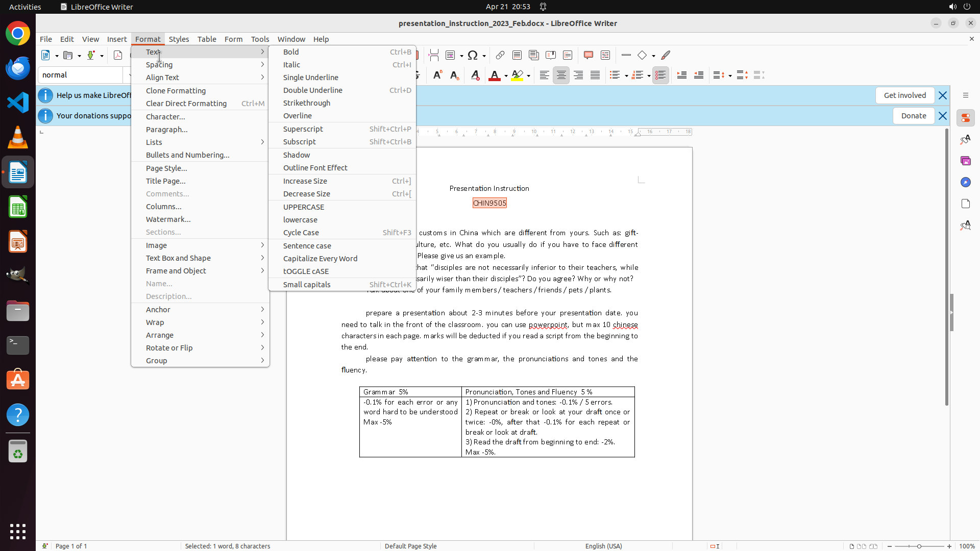This screenshot has height=551, width=980.
Task: Click the Superscript toolbar icon
Action: [x=437, y=76]
